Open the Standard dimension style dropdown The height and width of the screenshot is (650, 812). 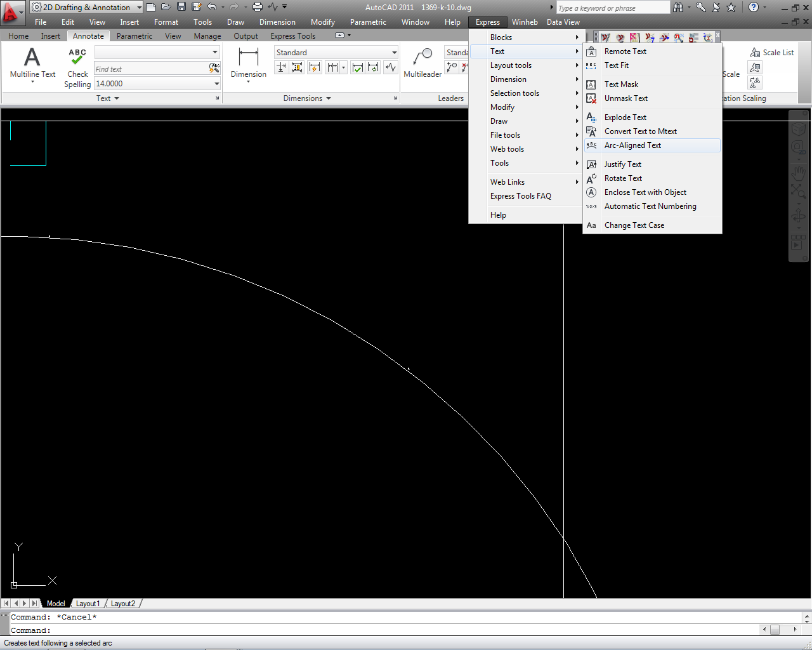tap(394, 53)
